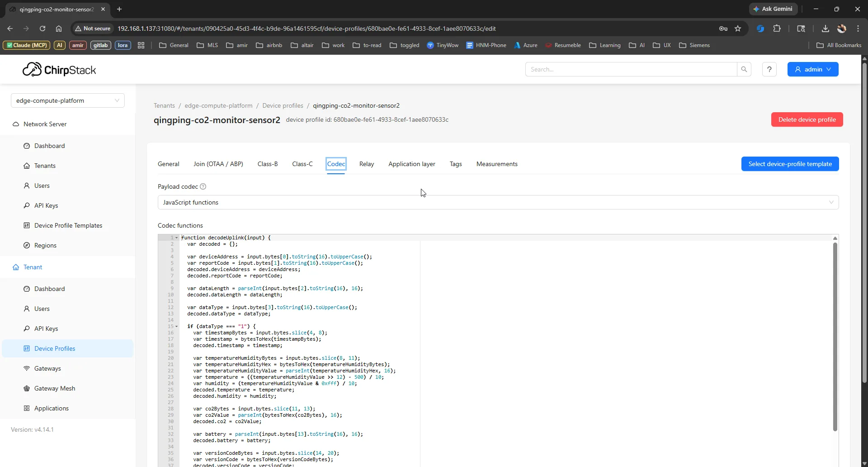Click the Ask Gemini button
This screenshot has width=868, height=467.
773,9
